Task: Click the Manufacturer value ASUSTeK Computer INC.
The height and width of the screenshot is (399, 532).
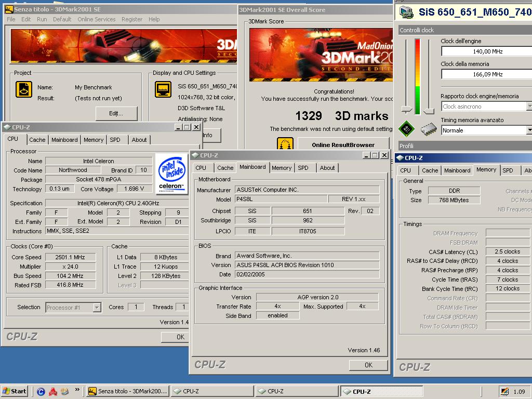Action: [308, 190]
